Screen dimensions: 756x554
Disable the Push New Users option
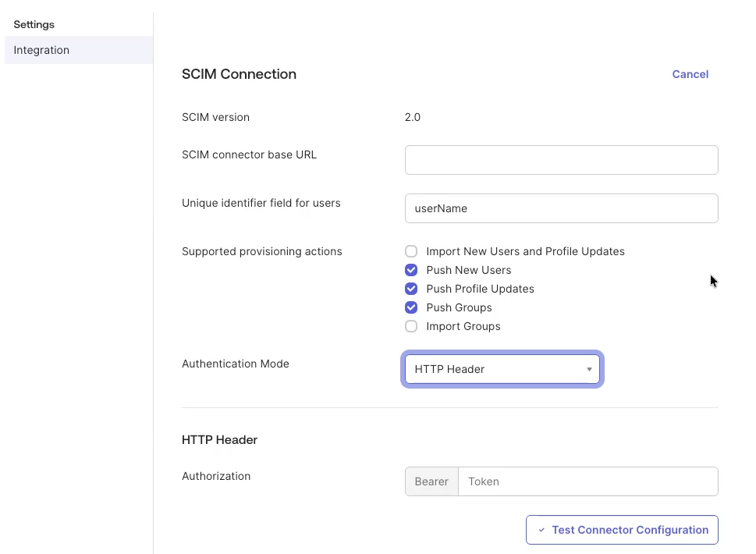point(411,270)
